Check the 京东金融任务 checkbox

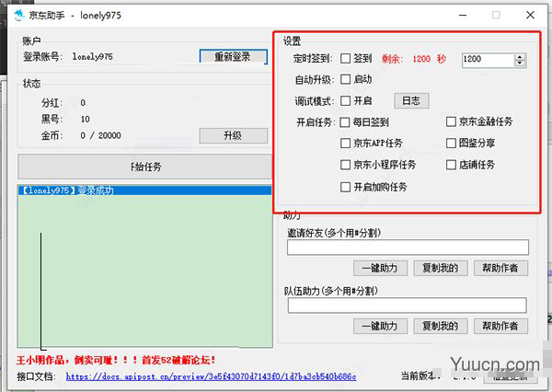(451, 121)
